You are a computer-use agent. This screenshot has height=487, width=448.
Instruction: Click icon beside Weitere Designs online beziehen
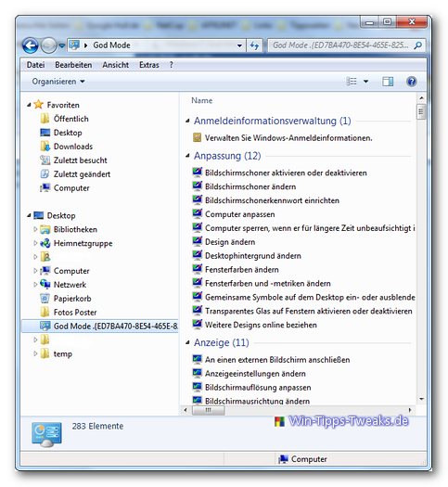point(198,325)
